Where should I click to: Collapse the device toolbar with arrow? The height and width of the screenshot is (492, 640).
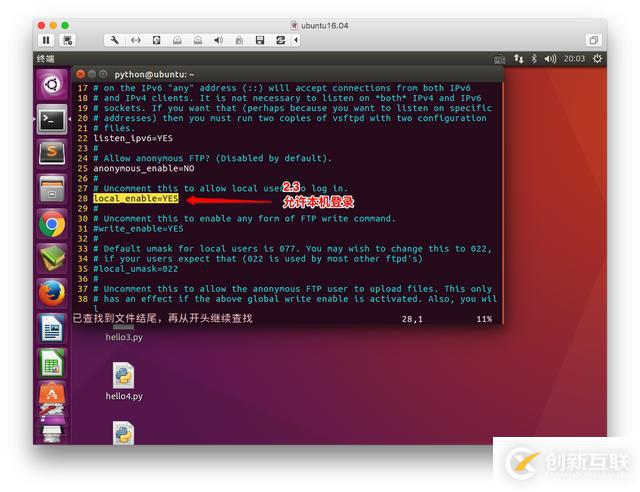coord(296,40)
